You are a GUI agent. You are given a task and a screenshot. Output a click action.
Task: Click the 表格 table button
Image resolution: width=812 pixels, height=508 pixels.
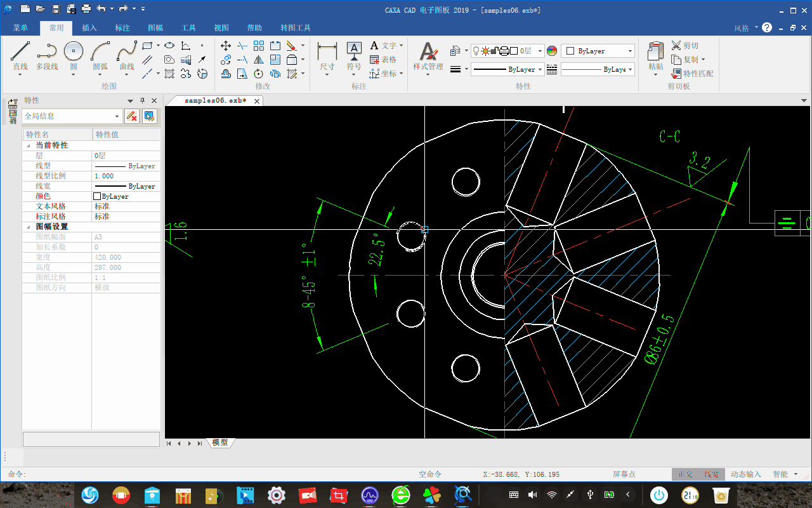point(383,60)
